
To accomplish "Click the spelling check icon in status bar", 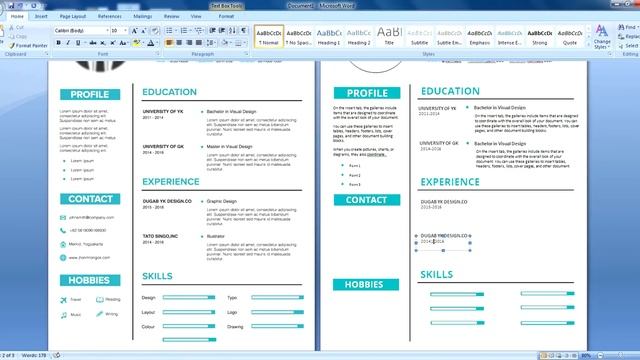I will [57, 356].
